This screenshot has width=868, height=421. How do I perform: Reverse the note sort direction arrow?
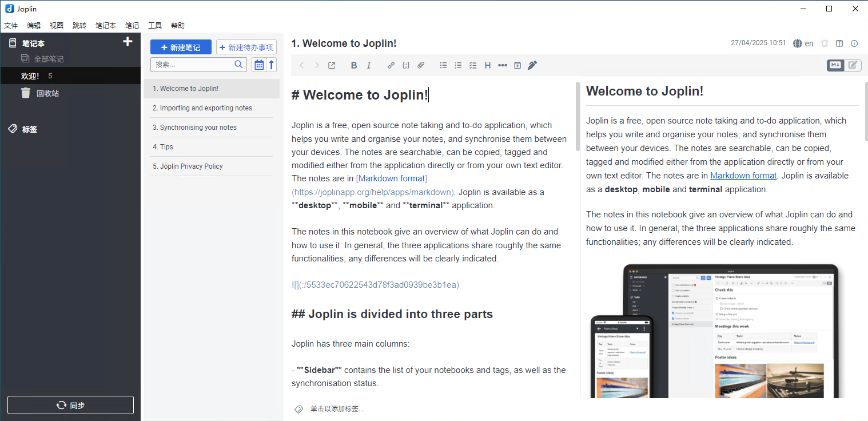pos(272,65)
